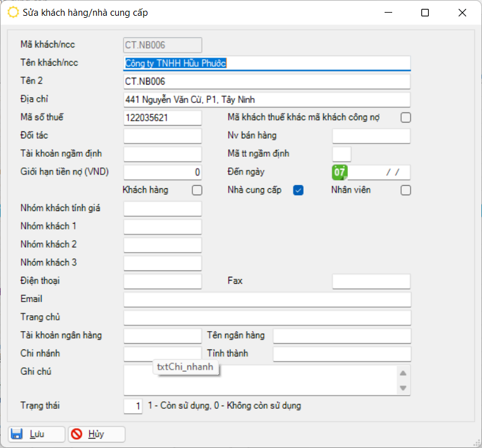This screenshot has width=482, height=448.
Task: Click the Email input field
Action: tap(267, 300)
